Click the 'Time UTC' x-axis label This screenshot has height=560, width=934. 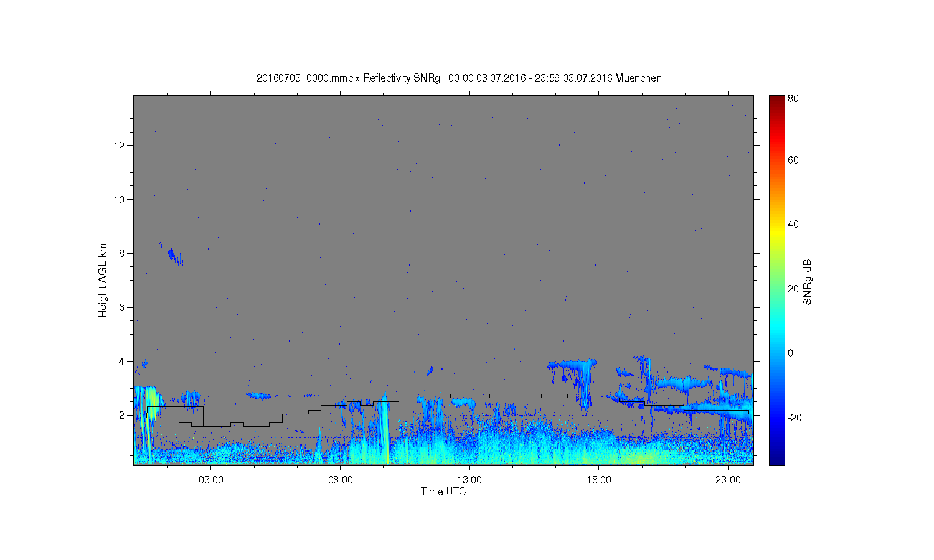click(x=443, y=492)
